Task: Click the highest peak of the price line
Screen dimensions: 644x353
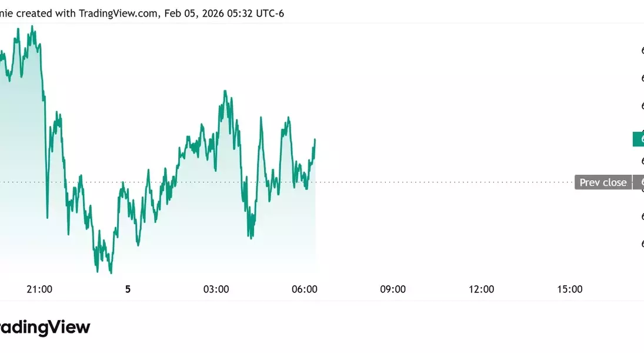Action: [x=32, y=26]
